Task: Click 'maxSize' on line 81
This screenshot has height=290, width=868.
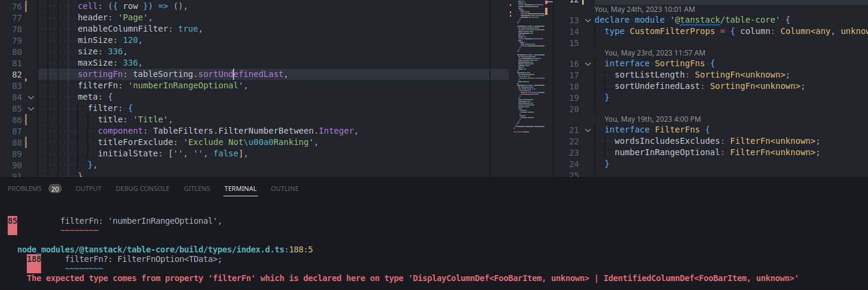Action: coord(95,63)
